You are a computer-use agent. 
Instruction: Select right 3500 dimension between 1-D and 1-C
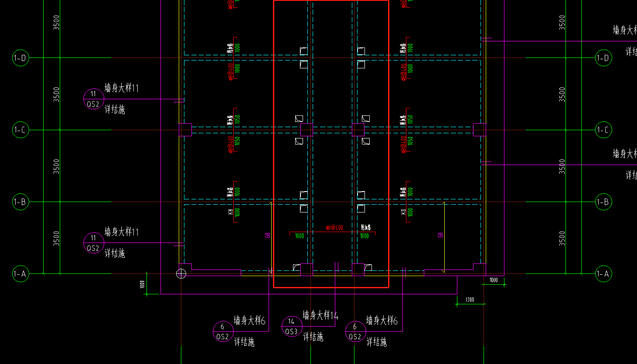point(562,94)
